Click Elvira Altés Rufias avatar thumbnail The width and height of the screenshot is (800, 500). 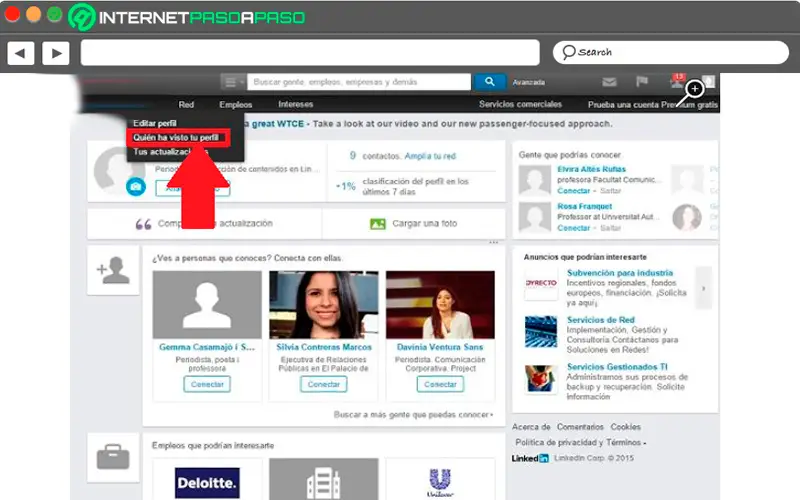[x=535, y=180]
